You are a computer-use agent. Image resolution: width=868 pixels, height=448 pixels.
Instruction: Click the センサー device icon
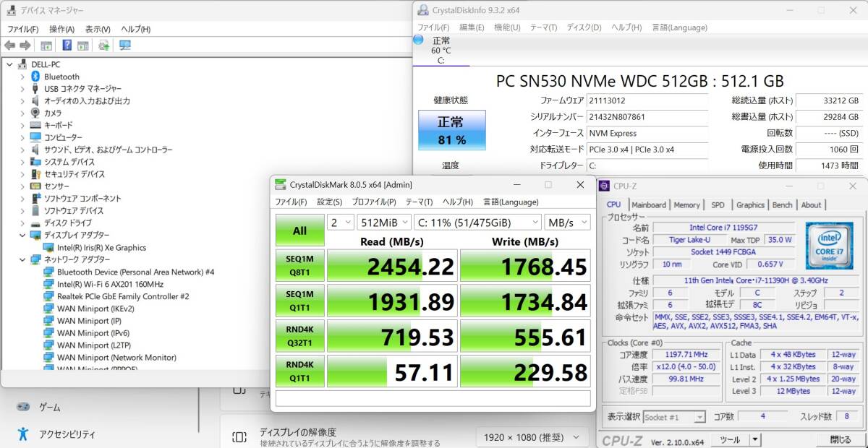(x=35, y=186)
